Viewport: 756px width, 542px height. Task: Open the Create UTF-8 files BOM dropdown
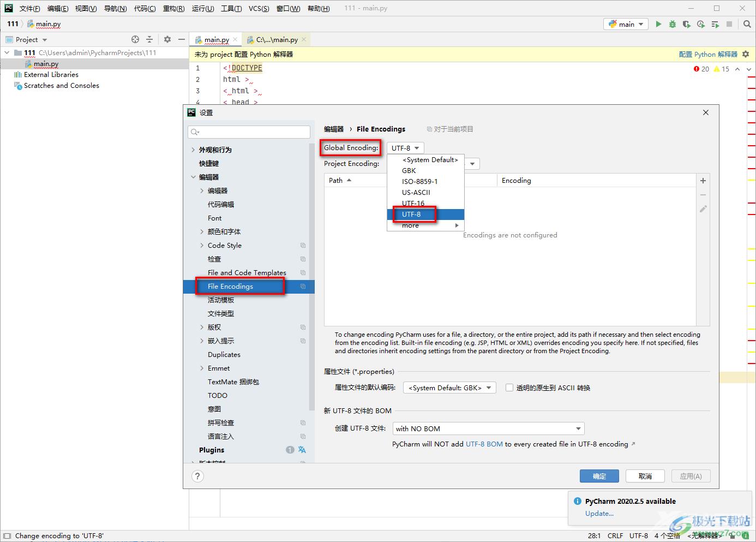(488, 428)
